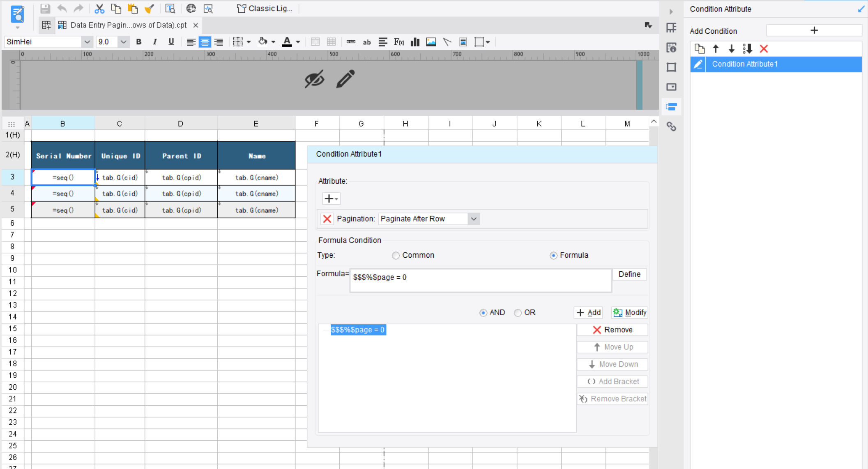
Task: Click the fill background color bucket
Action: tap(262, 42)
